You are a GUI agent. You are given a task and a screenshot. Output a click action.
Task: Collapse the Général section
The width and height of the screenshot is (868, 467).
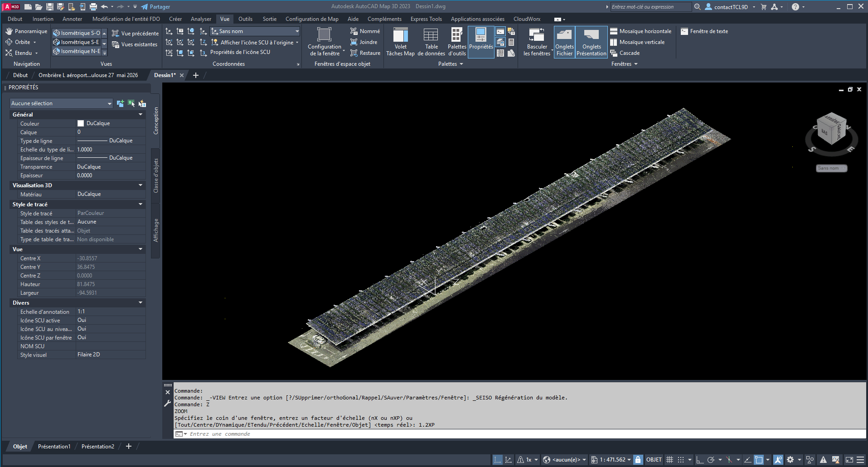[x=141, y=115]
